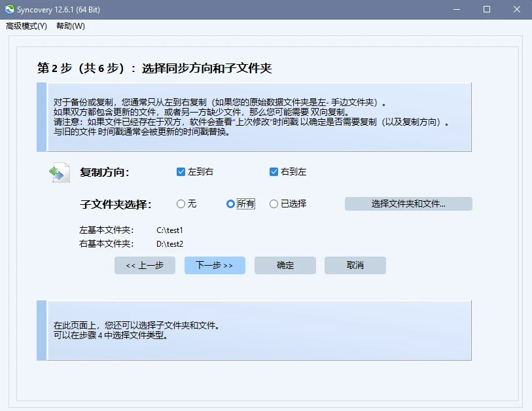Click the 复制方向: label

click(105, 172)
